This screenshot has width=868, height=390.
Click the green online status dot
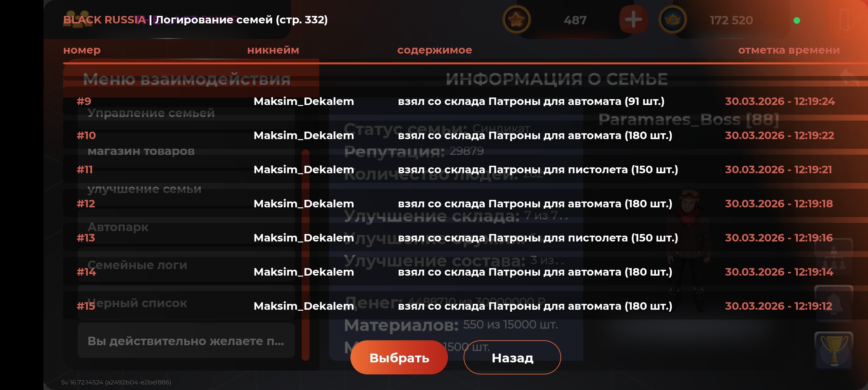(x=796, y=20)
